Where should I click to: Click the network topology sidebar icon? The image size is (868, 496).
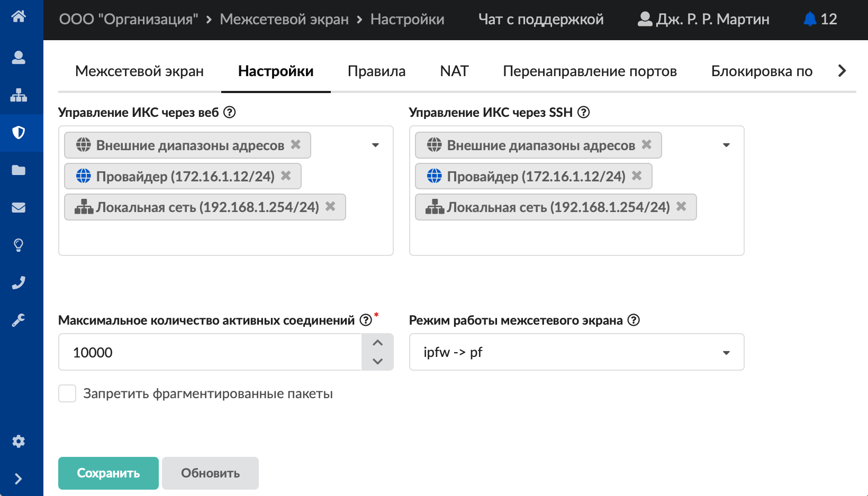pyautogui.click(x=19, y=95)
